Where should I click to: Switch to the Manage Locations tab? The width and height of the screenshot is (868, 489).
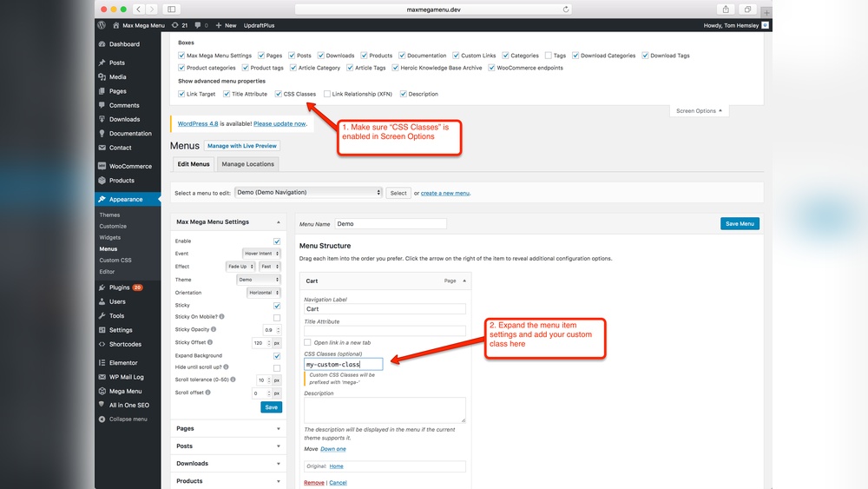248,164
